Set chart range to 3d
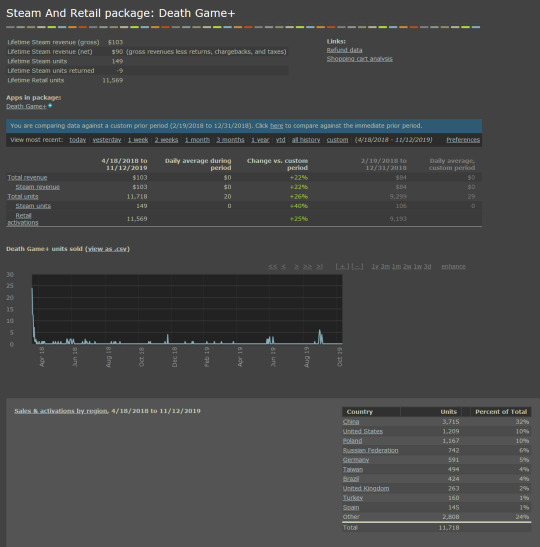This screenshot has height=547, width=540. 427,267
